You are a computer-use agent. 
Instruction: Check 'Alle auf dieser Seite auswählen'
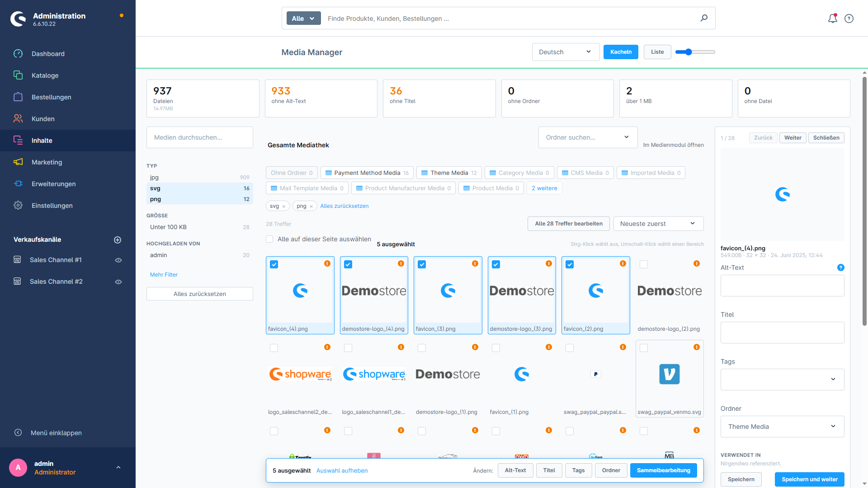(269, 239)
